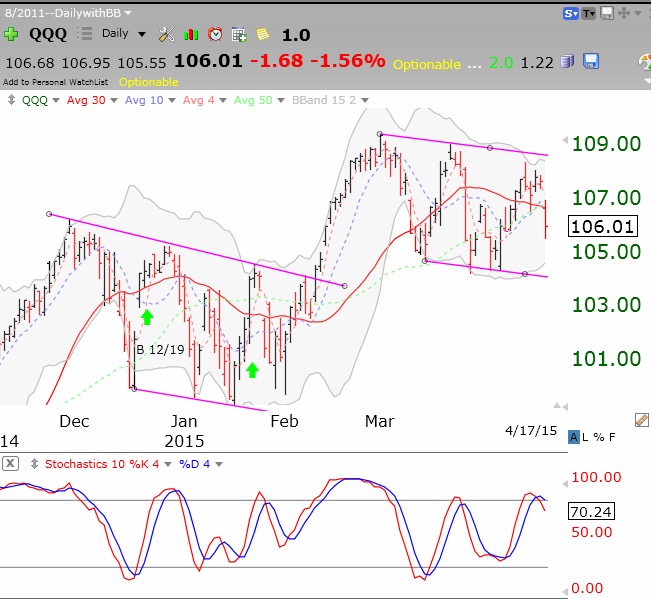Click the Optionable label after the percent change
Image resolution: width=651 pixels, height=599 pixels.
427,64
